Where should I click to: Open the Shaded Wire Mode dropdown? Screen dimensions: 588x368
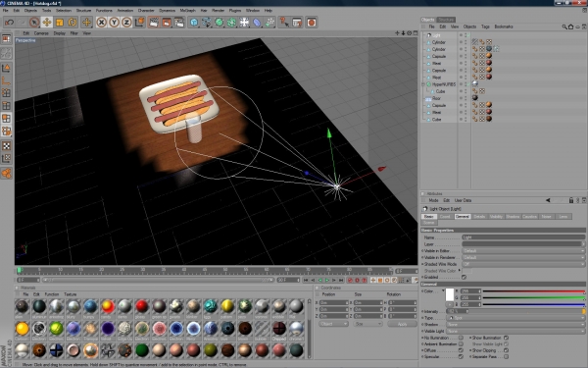coord(523,264)
